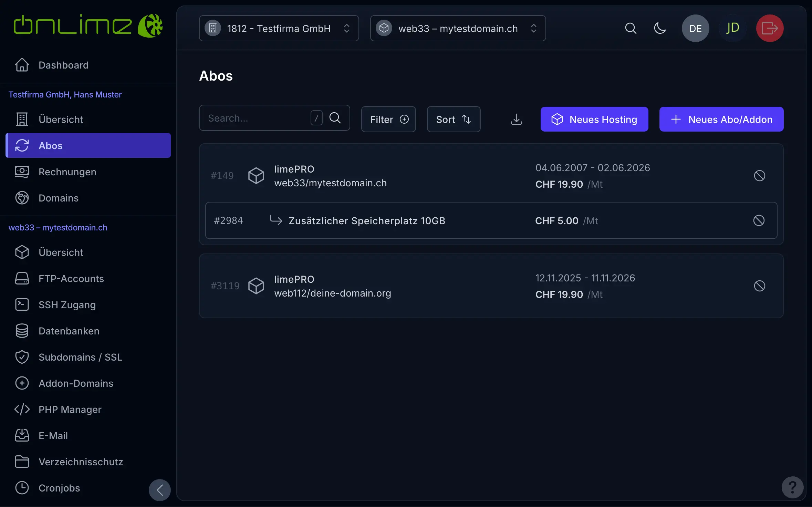Viewport: 812px width, 507px height.
Task: Open the JD user profile avatar
Action: (732, 28)
